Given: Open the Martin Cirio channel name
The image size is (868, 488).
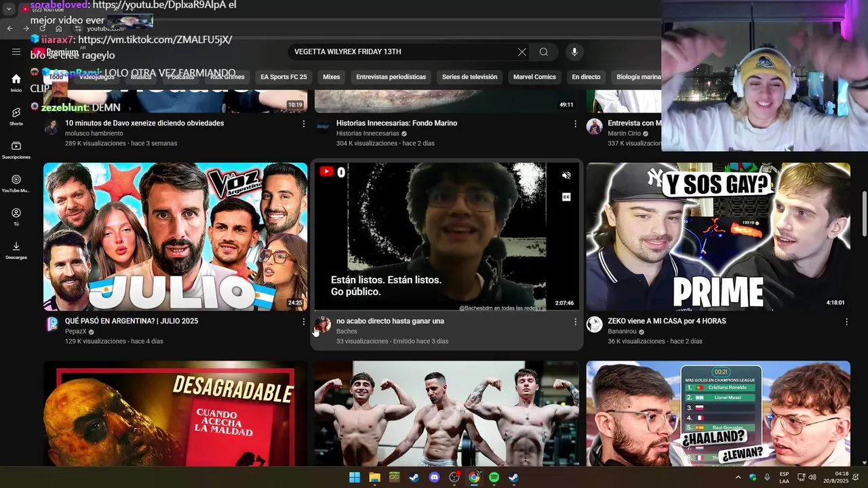Looking at the screenshot, I should click(x=624, y=134).
